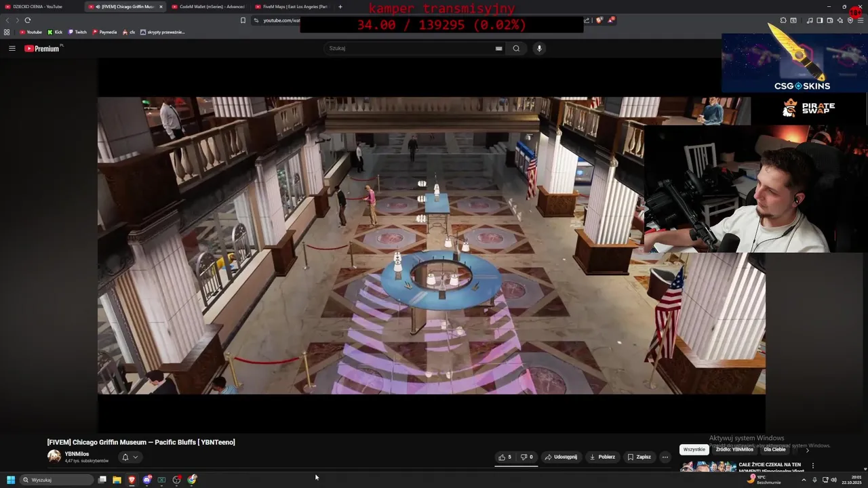
Task: Select the Wszystkie filter chip
Action: click(694, 449)
